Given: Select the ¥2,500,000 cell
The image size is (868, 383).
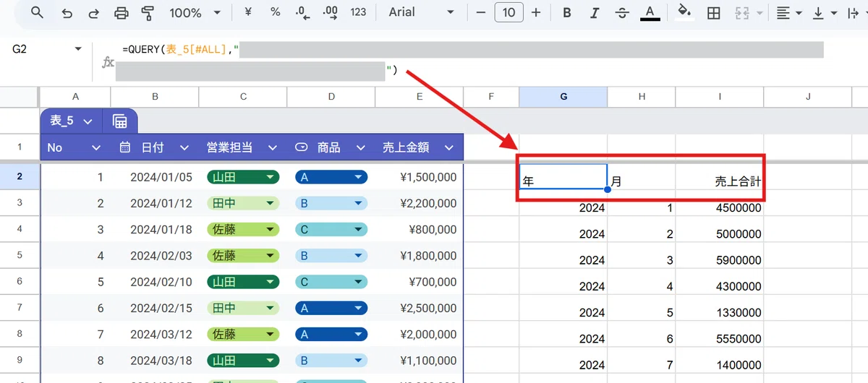Looking at the screenshot, I should pyautogui.click(x=420, y=309).
